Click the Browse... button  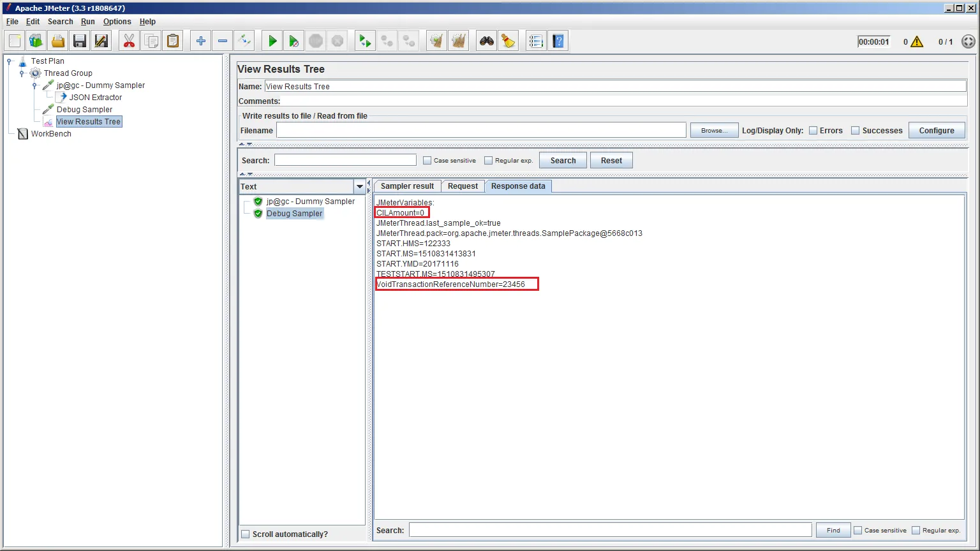click(714, 131)
